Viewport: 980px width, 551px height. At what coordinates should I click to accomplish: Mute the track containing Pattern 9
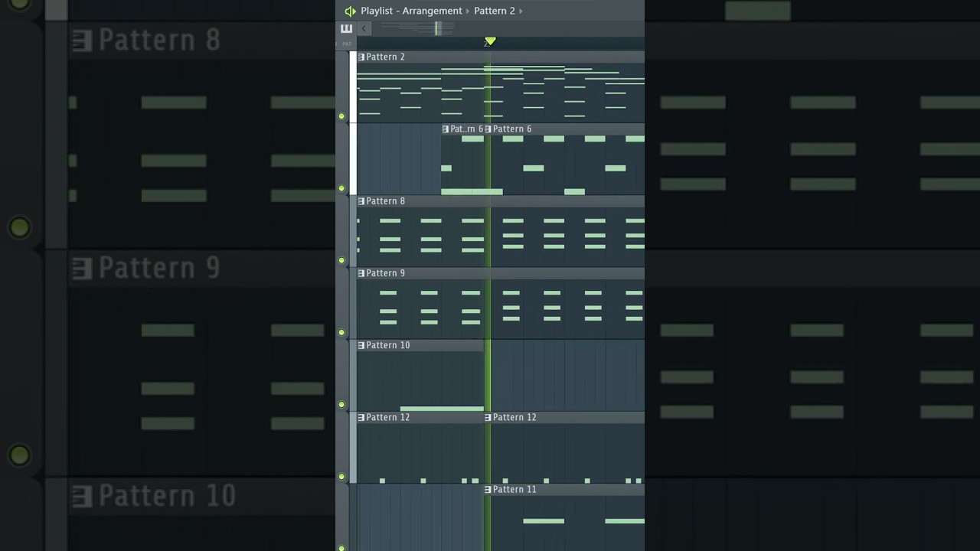coord(341,332)
